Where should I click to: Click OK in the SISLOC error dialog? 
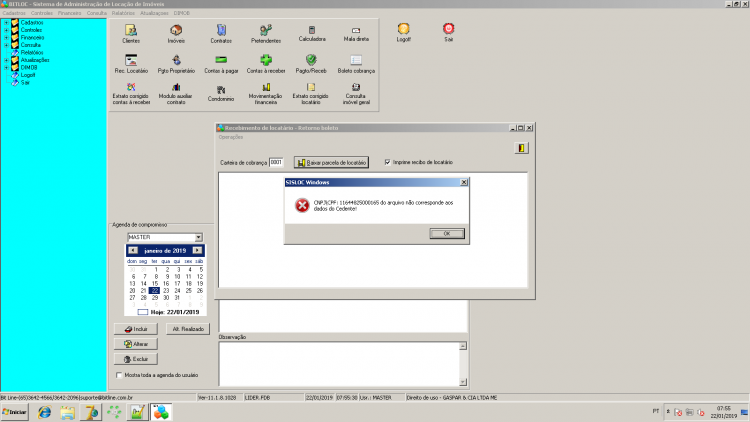point(447,233)
